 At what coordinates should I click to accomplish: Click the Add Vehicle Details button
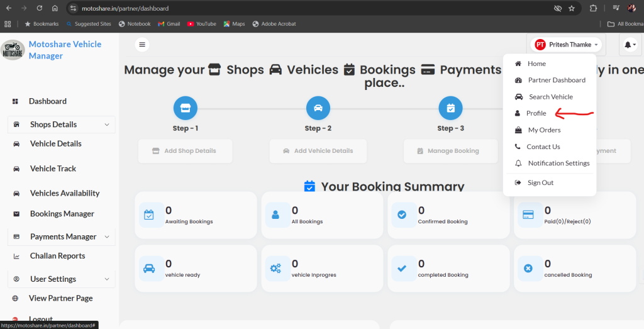(318, 151)
